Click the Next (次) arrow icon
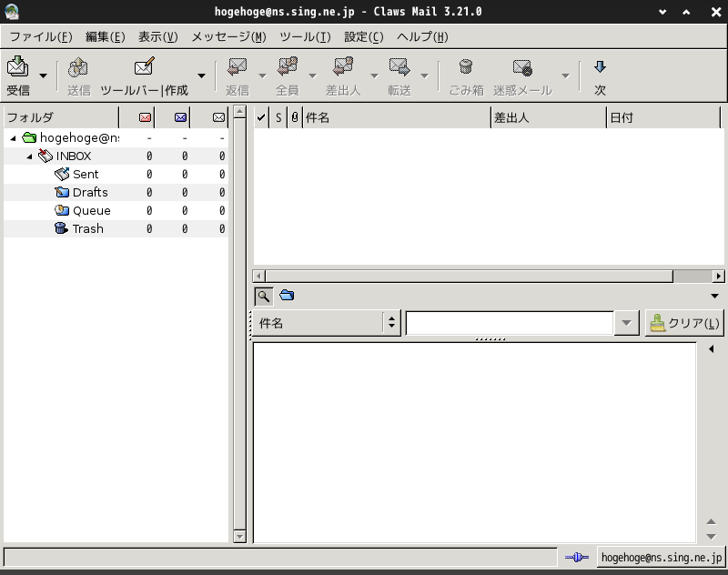The width and height of the screenshot is (728, 575). pyautogui.click(x=600, y=67)
